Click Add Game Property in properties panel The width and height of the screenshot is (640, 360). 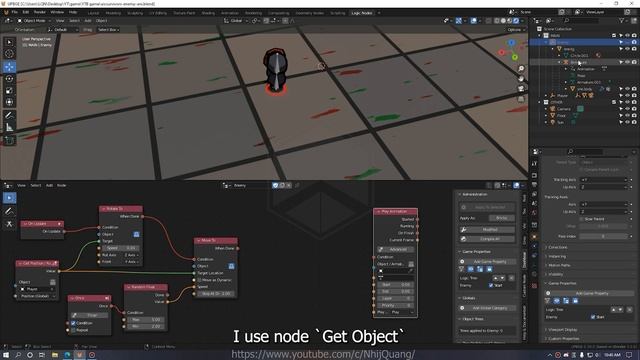point(589,293)
